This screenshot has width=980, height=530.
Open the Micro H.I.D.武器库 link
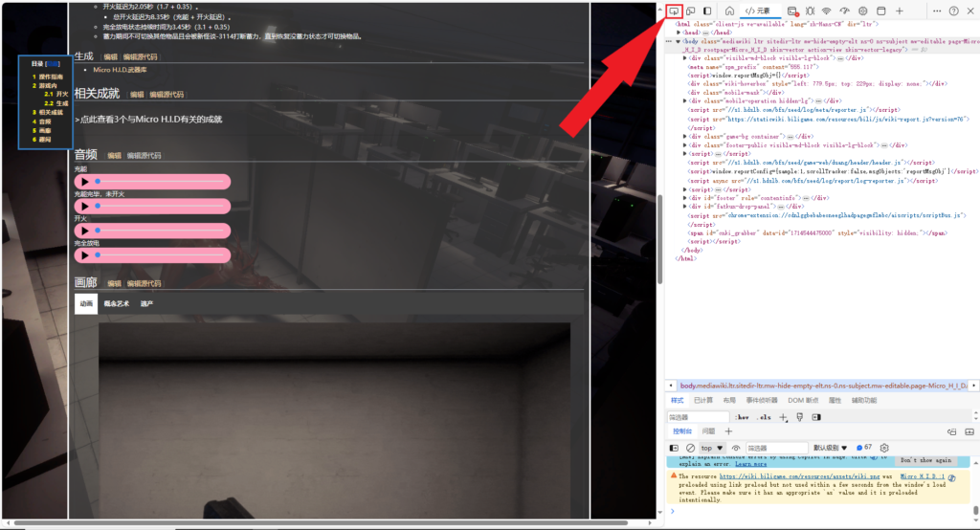tap(120, 70)
